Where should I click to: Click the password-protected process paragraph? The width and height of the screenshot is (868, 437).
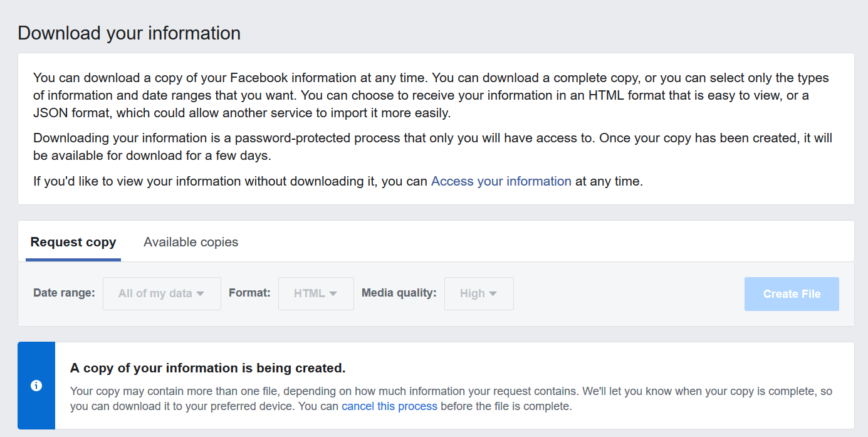tap(432, 146)
